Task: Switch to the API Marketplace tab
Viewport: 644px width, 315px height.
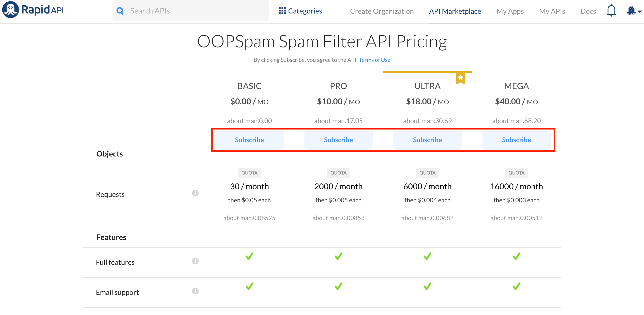Action: coord(455,11)
